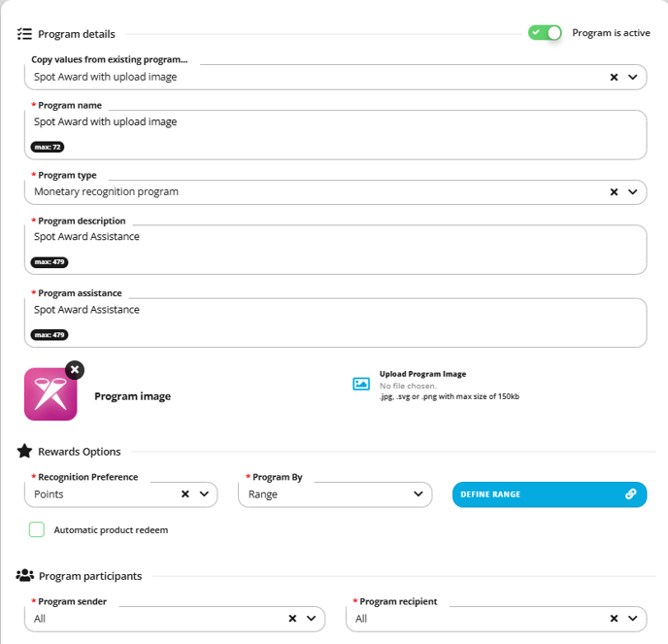Viewport: 668px width, 644px height.
Task: Select the pink program image thumbnail
Action: (50, 394)
